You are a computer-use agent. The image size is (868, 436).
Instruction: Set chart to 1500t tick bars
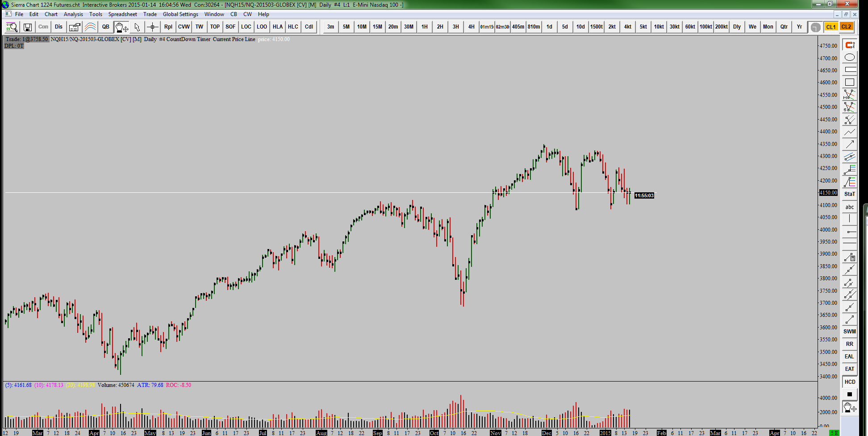596,27
